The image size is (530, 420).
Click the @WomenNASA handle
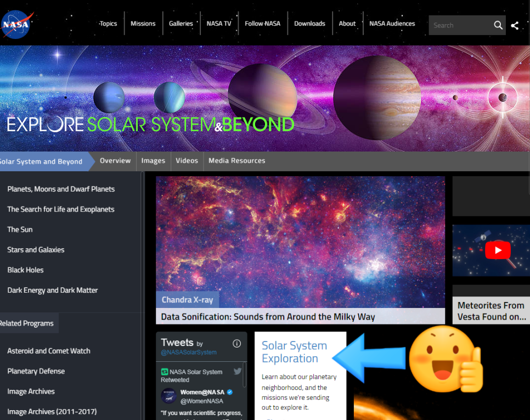click(202, 401)
